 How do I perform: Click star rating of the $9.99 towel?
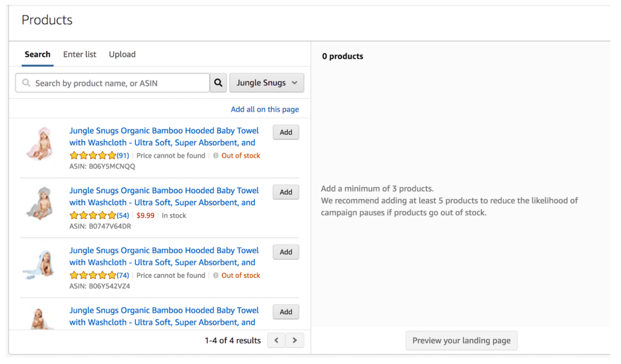click(x=93, y=215)
